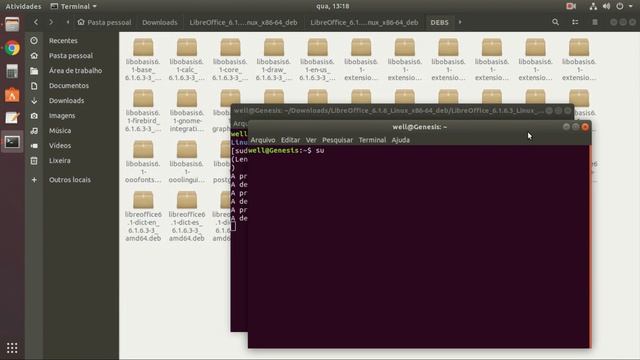The height and width of the screenshot is (360, 640).
Task: Select libobasis6.1-en-us package file
Action: point(317,59)
